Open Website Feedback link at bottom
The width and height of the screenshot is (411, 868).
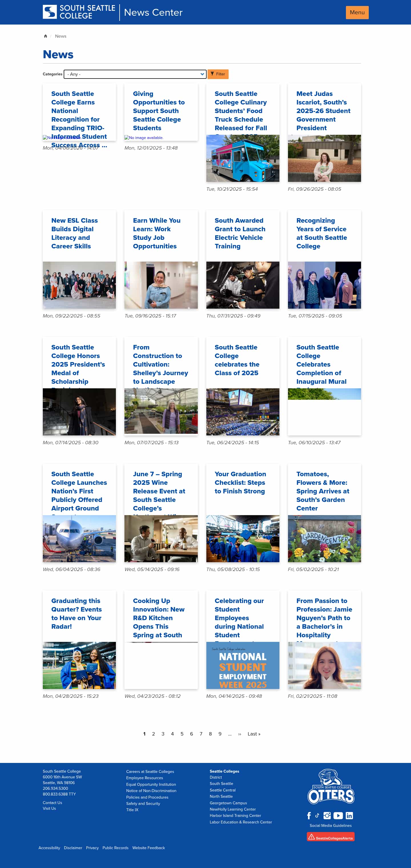(x=149, y=848)
